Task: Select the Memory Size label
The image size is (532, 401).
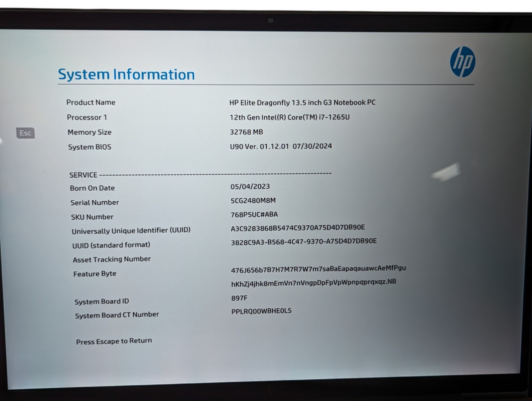Action: pyautogui.click(x=89, y=132)
